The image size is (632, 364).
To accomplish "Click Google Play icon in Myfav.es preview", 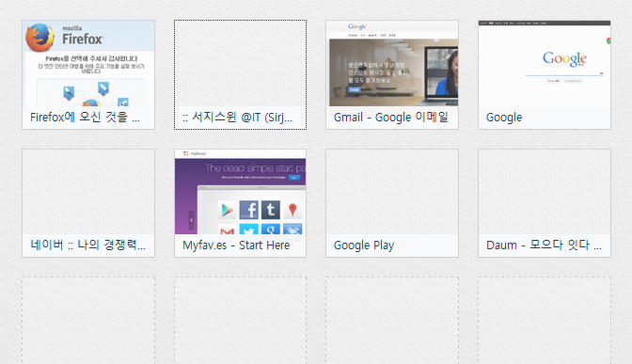I will [x=227, y=210].
